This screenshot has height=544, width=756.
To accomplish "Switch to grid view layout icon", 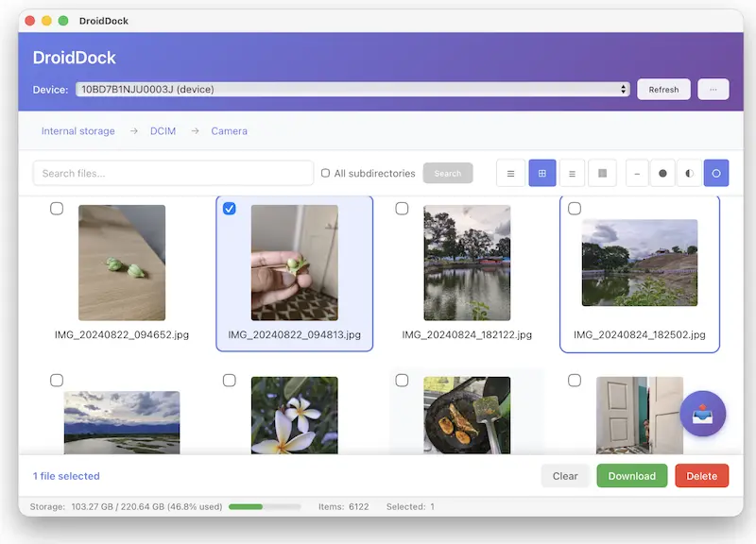I will (x=541, y=173).
